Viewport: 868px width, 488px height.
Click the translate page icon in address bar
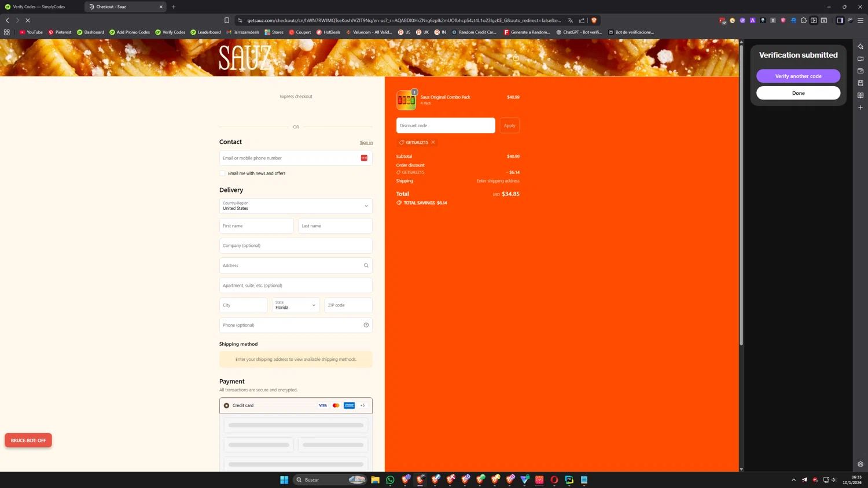tap(571, 20)
